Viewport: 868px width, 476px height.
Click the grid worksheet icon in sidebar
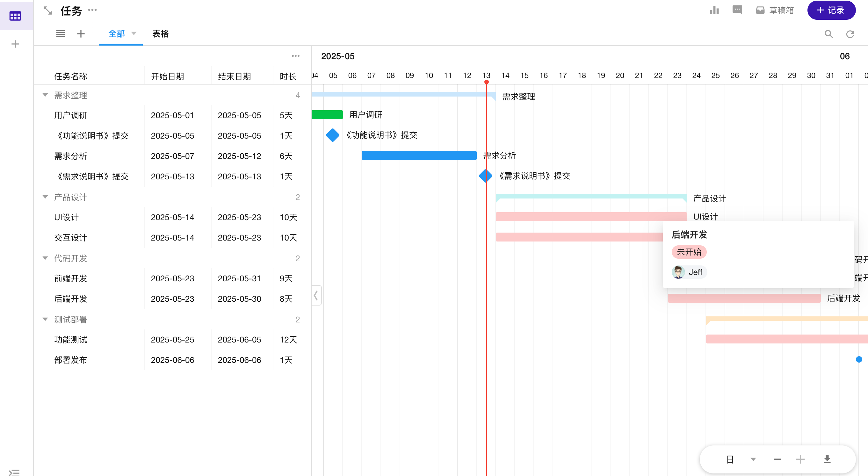(15, 16)
